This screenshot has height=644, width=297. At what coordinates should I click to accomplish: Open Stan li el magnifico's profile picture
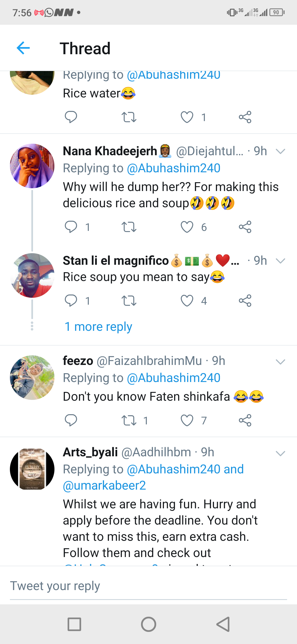32,275
